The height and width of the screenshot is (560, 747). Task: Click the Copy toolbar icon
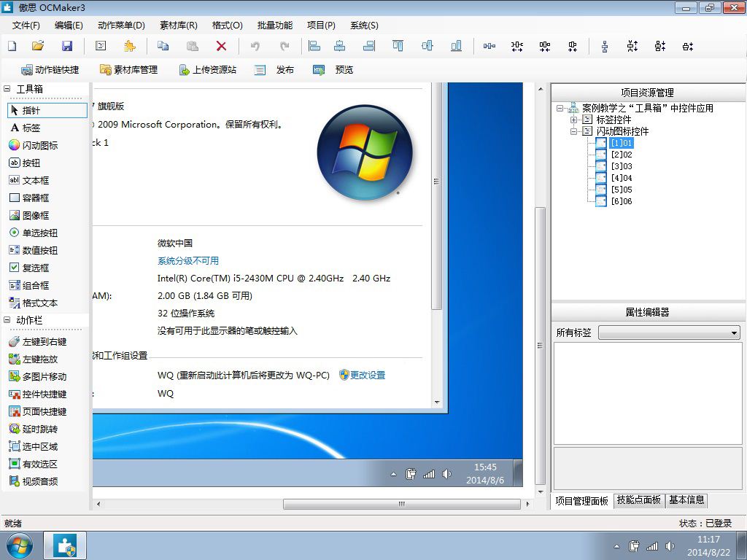[x=163, y=46]
